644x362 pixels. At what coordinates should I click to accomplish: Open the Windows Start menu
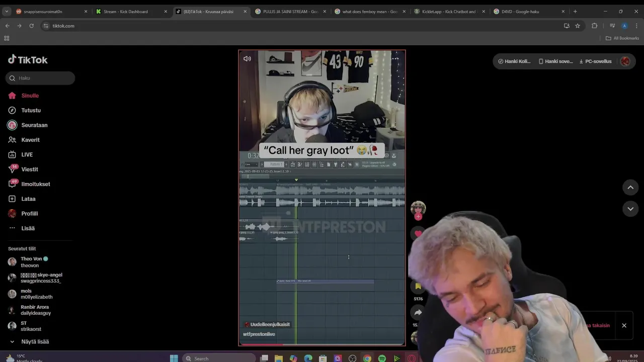[x=174, y=358]
